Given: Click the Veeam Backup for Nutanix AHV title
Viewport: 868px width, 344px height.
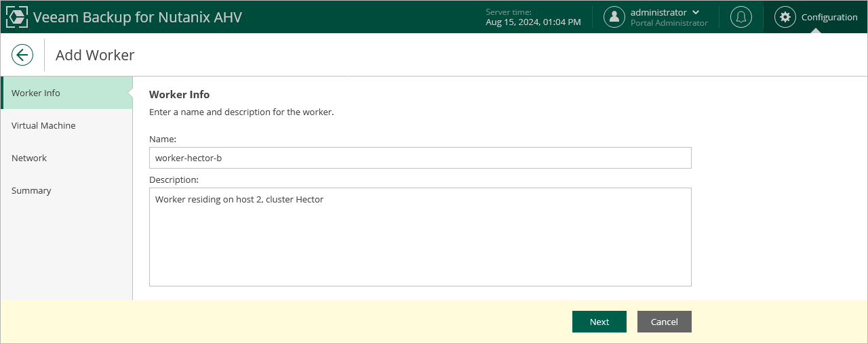Looking at the screenshot, I should 138,17.
